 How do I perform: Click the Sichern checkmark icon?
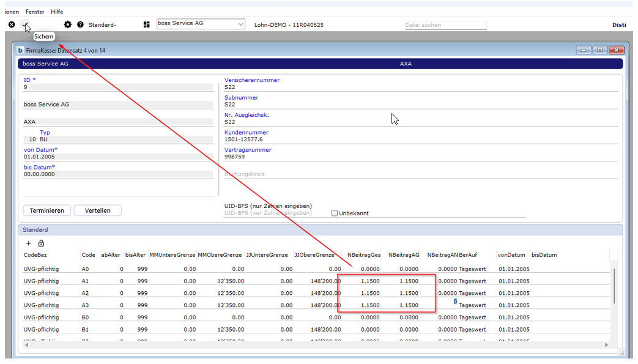click(x=26, y=24)
